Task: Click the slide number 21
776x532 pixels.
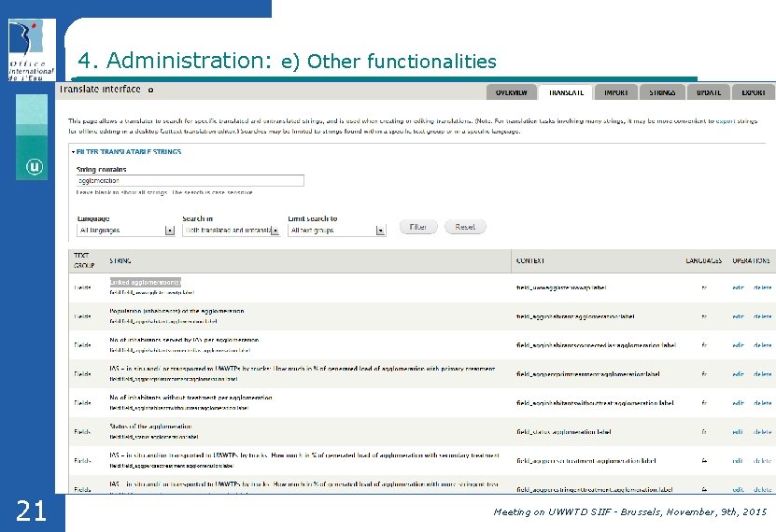Action: tap(31, 511)
